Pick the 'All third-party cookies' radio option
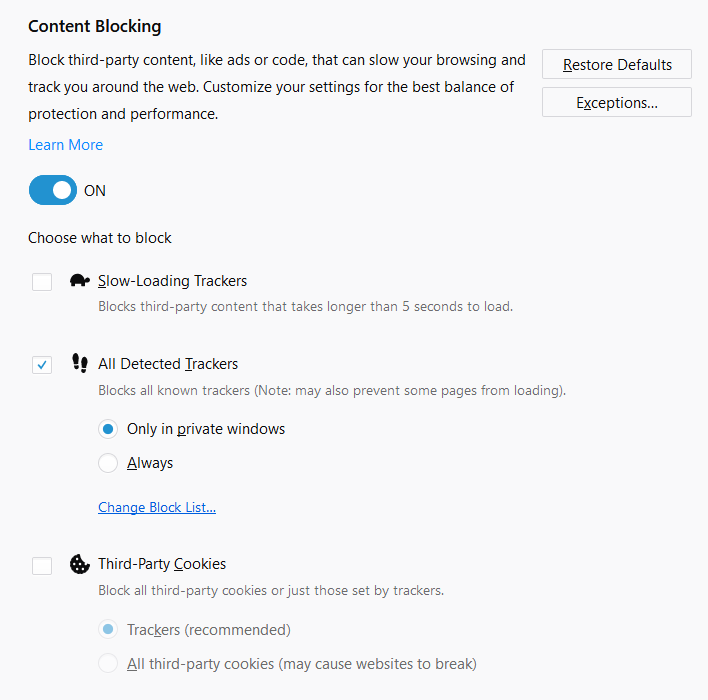The width and height of the screenshot is (708, 700). 108,663
